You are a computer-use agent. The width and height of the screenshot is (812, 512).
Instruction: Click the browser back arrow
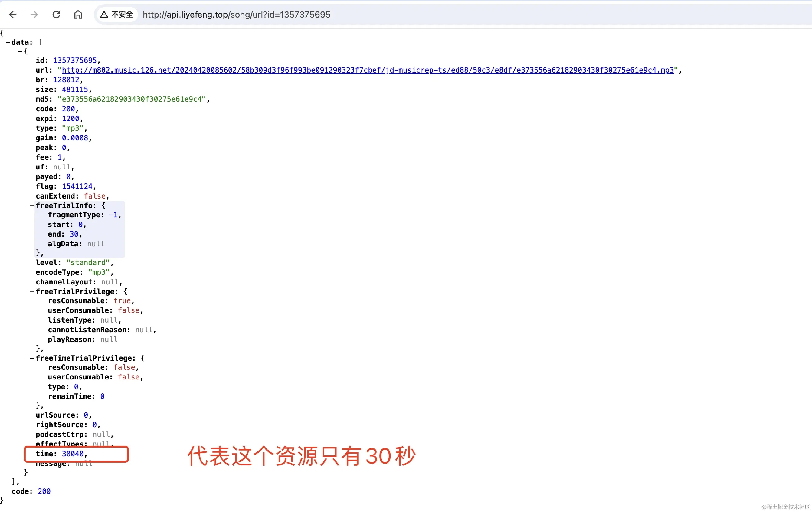click(13, 15)
